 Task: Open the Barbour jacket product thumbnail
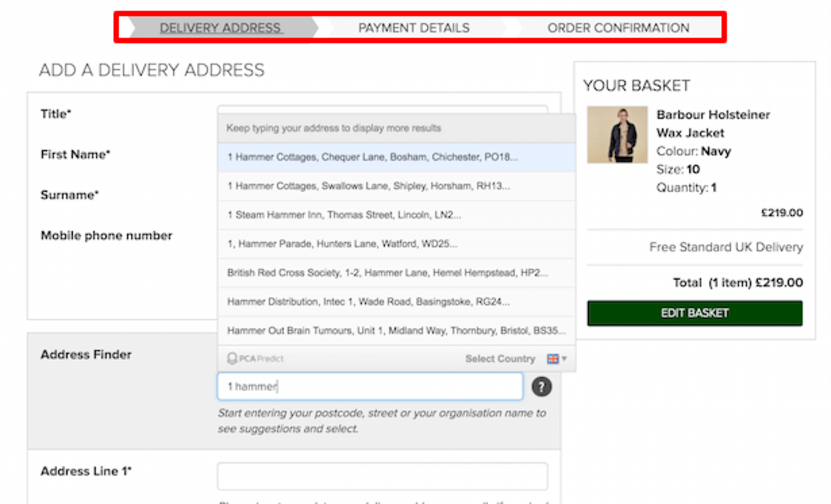[617, 135]
